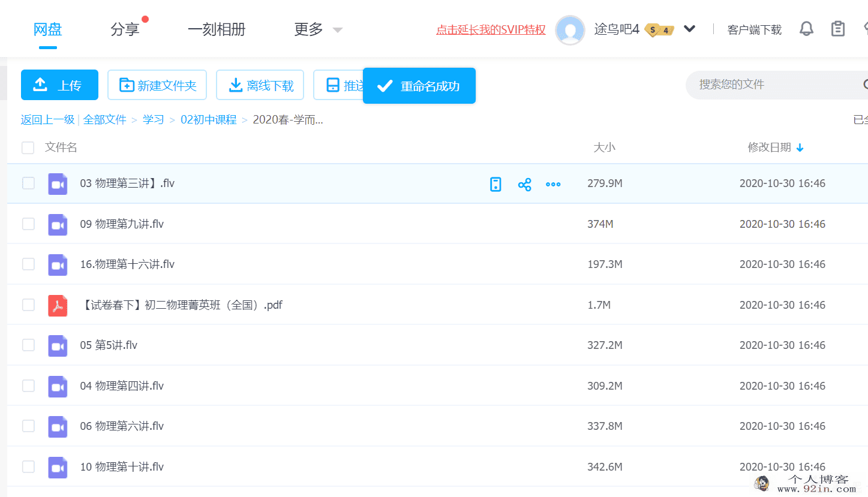Click the 新建文件夹 button
Viewport: 868px width, 497px height.
157,85
